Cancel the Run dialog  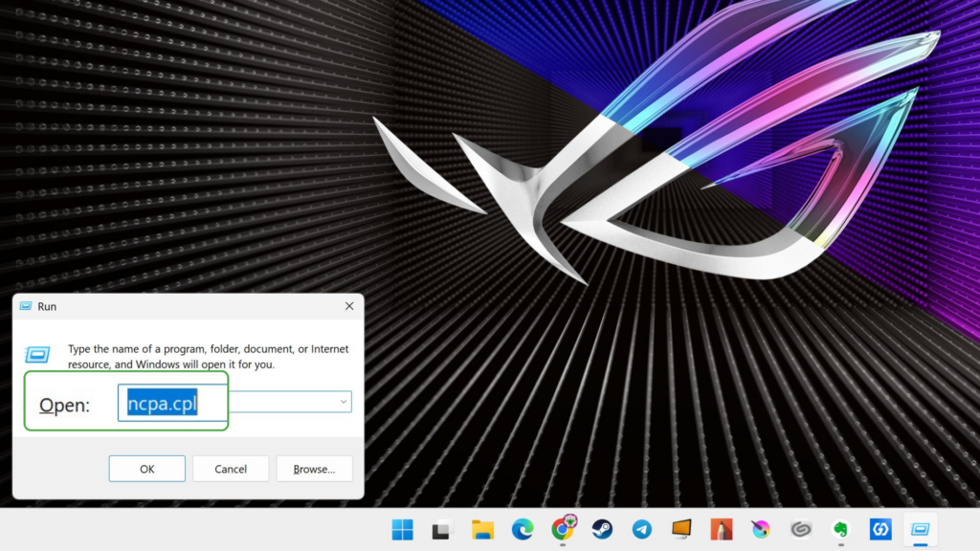(231, 469)
